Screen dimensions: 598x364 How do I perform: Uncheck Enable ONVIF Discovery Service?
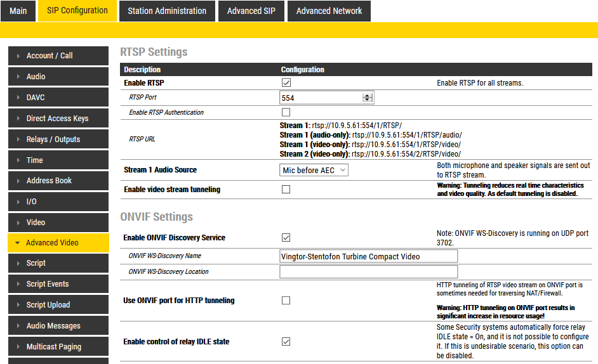(286, 238)
